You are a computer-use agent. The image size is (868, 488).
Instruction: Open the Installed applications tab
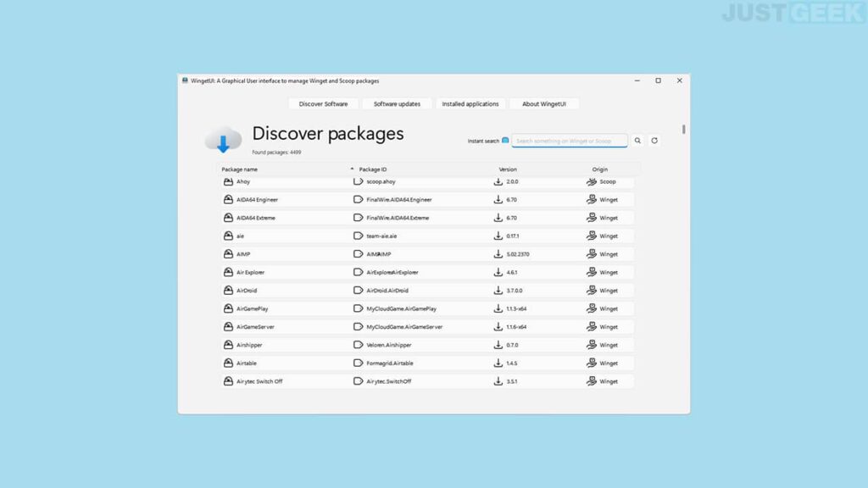[470, 104]
